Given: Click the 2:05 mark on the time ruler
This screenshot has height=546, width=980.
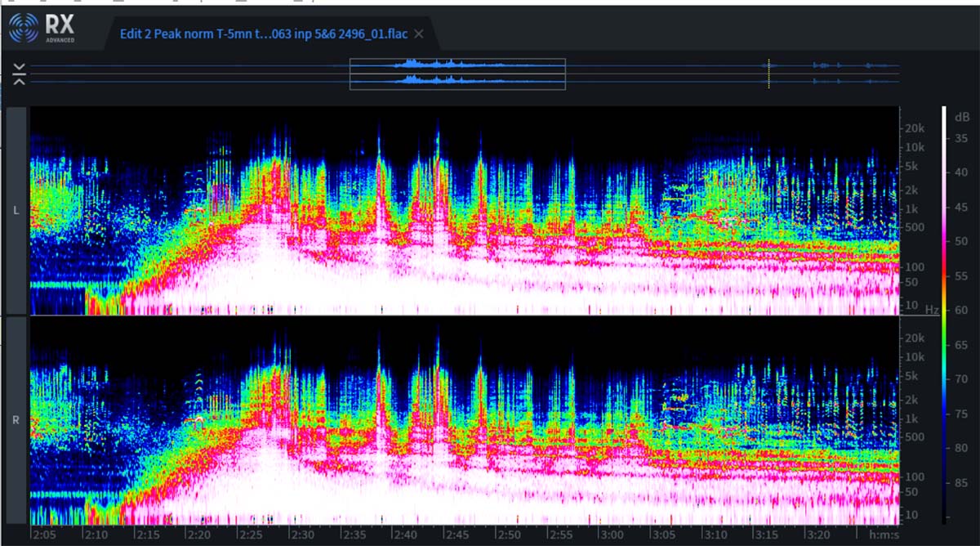Looking at the screenshot, I should (x=43, y=534).
